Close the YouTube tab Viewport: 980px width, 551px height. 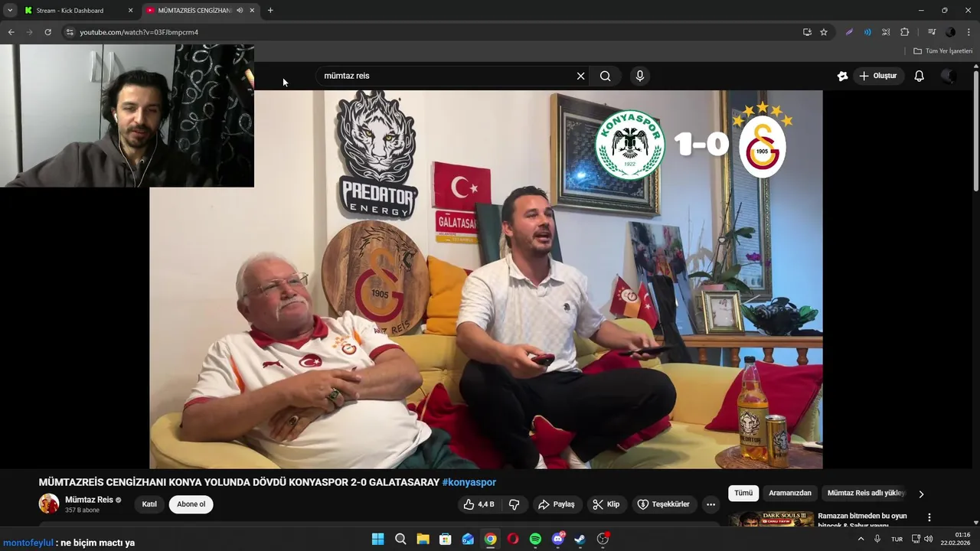tap(252, 11)
